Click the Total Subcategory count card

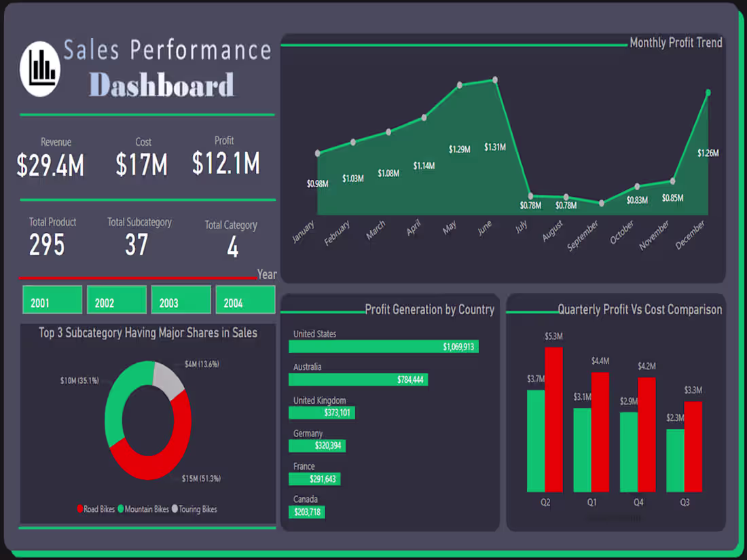139,234
